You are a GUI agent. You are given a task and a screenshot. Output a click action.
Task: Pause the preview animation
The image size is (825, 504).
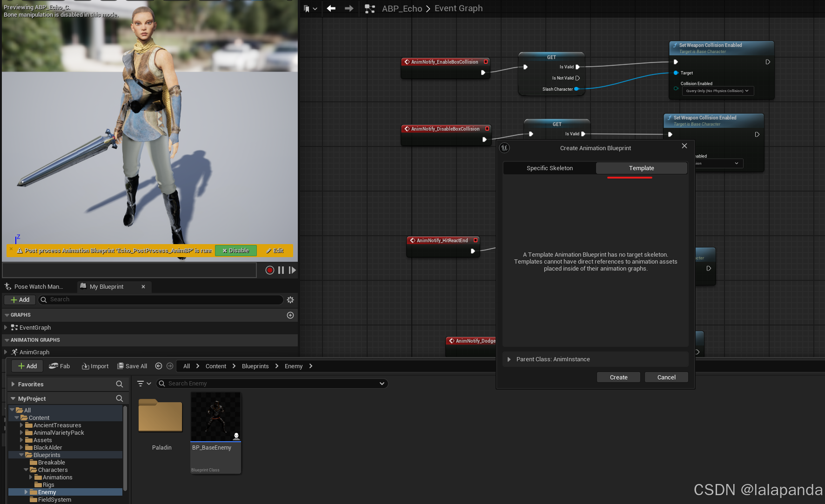281,270
